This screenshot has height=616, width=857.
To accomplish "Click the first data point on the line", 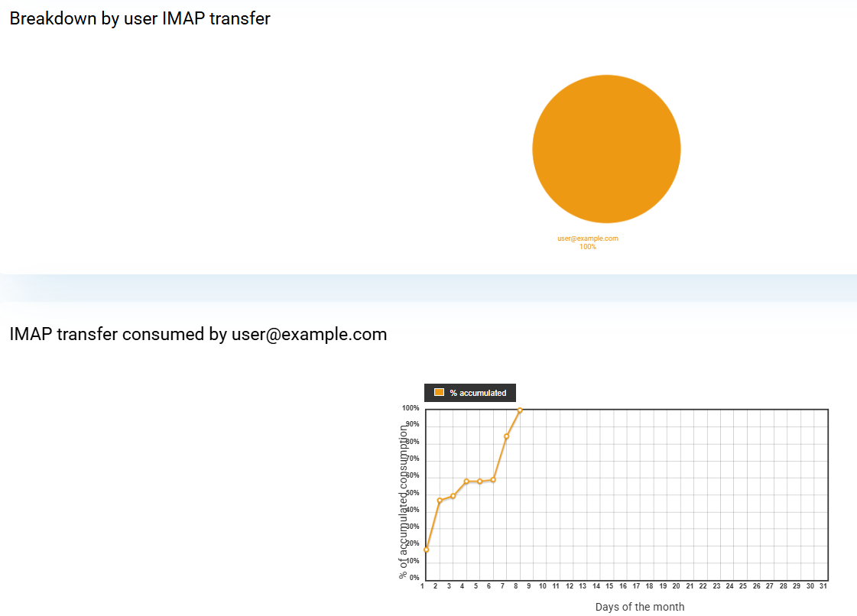I will [x=426, y=550].
